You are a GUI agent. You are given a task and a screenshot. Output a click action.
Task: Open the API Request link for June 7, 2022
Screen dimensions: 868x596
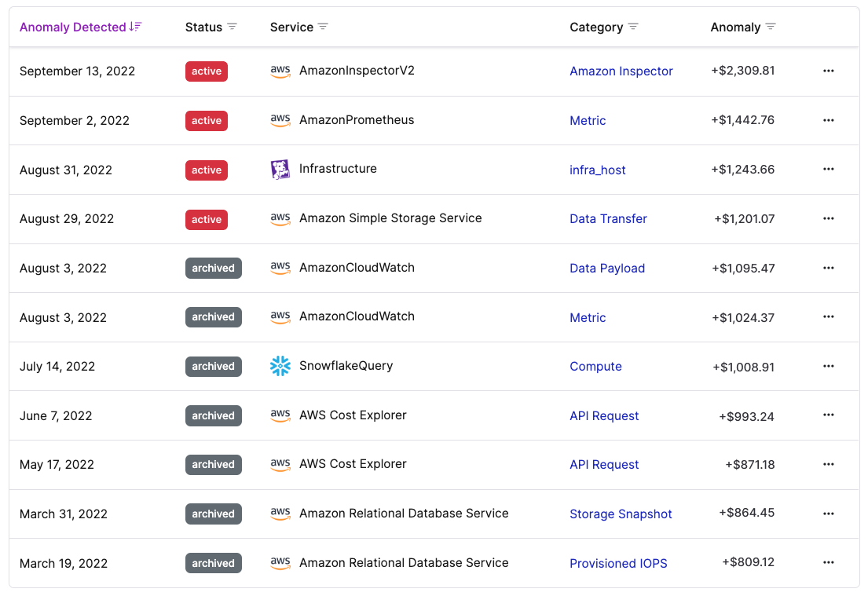coord(604,416)
